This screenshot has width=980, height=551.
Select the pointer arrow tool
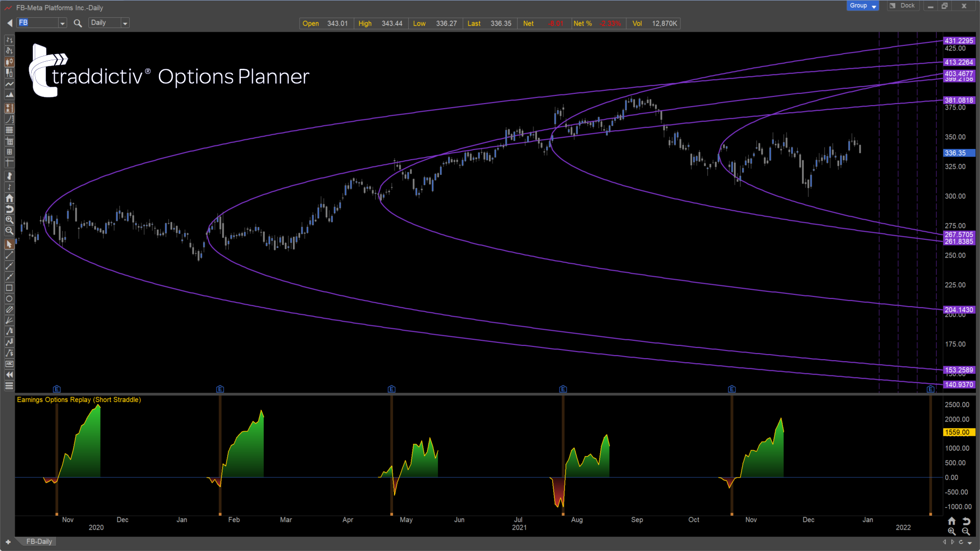pyautogui.click(x=9, y=244)
